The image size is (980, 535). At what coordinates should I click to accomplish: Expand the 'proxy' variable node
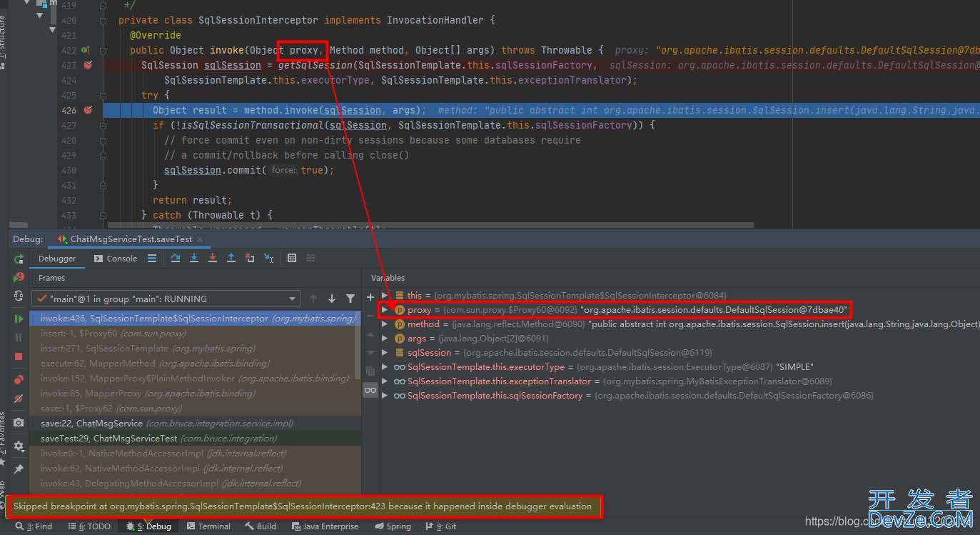click(x=385, y=309)
